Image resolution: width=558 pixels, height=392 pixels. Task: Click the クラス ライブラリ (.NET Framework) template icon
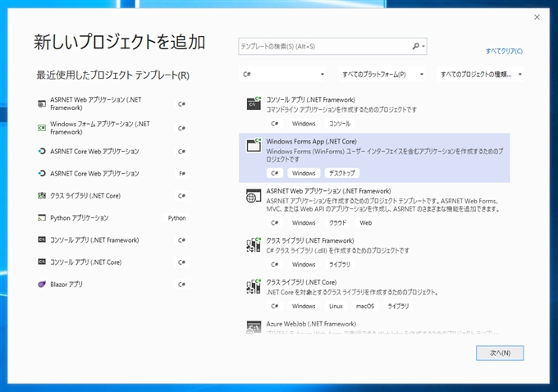point(254,245)
